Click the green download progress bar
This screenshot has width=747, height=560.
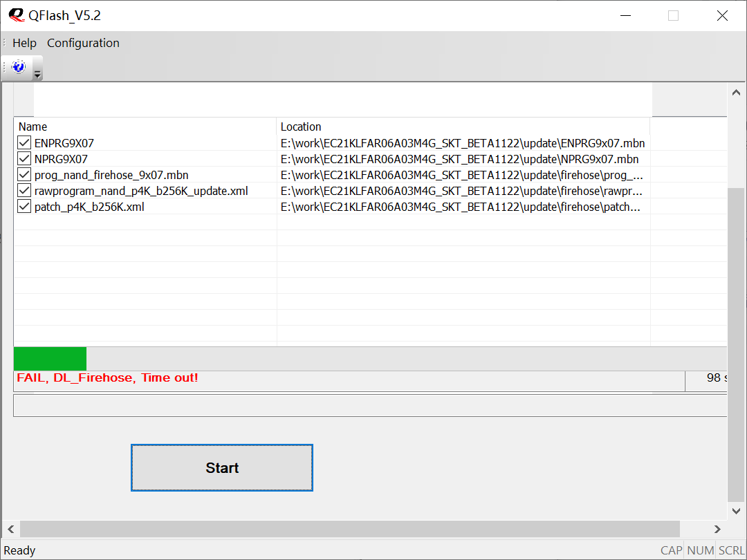[50, 359]
